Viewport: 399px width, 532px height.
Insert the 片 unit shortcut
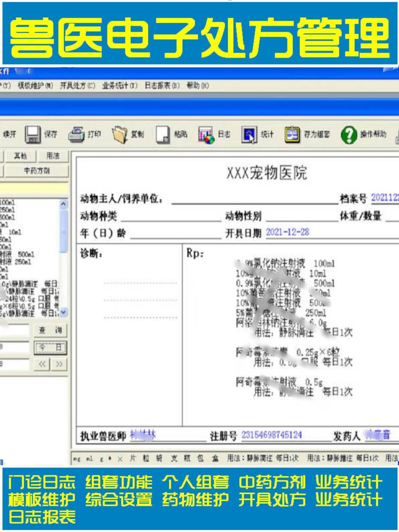coord(133,459)
